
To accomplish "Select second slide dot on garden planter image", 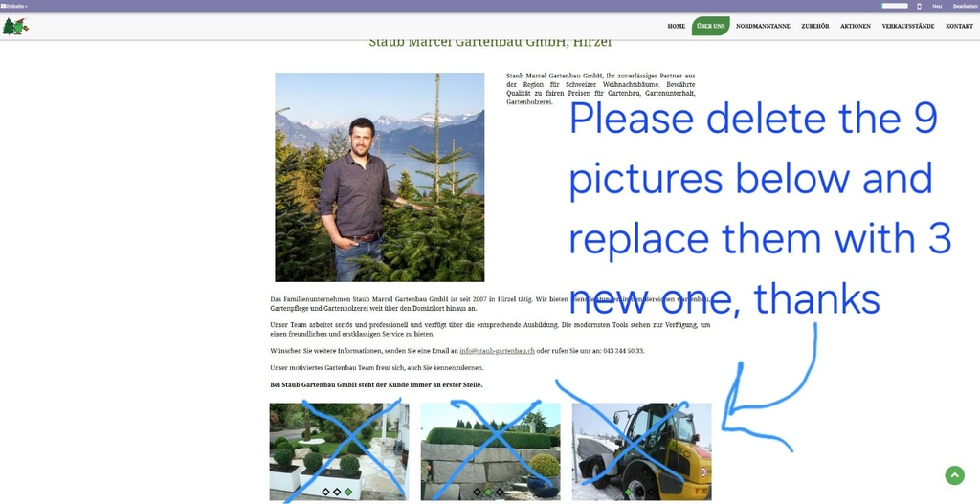I will (x=337, y=492).
